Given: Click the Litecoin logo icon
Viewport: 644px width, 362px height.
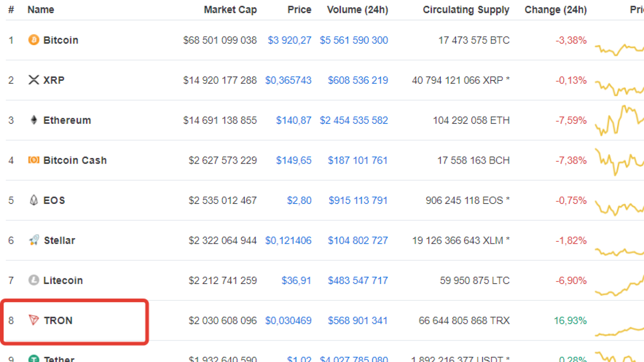Looking at the screenshot, I should [34, 280].
